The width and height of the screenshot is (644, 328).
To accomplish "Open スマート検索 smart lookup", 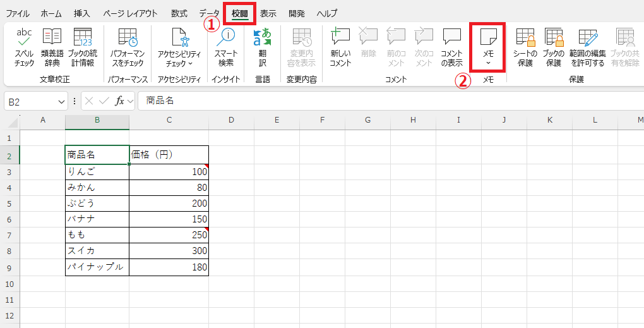I will [x=225, y=47].
